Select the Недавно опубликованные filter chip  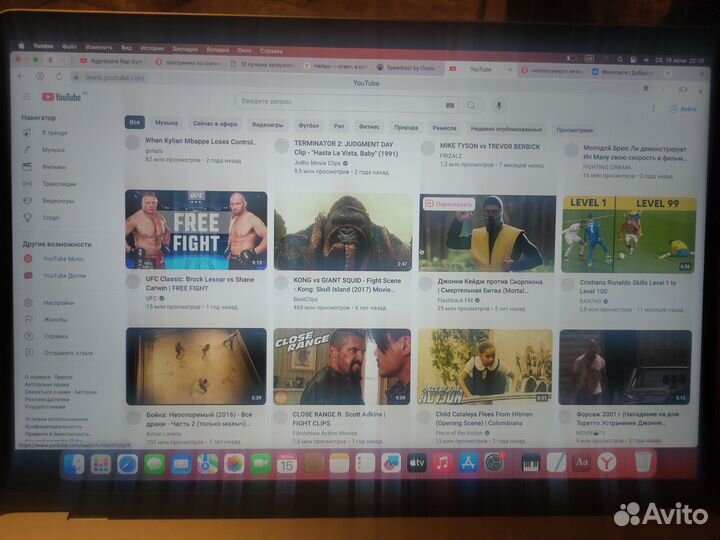click(506, 129)
